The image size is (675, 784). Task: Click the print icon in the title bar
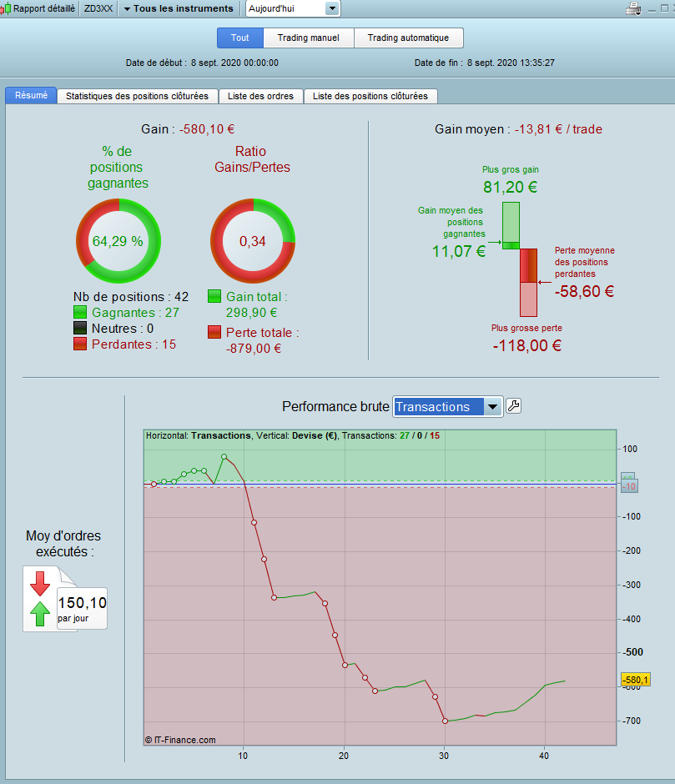633,8
